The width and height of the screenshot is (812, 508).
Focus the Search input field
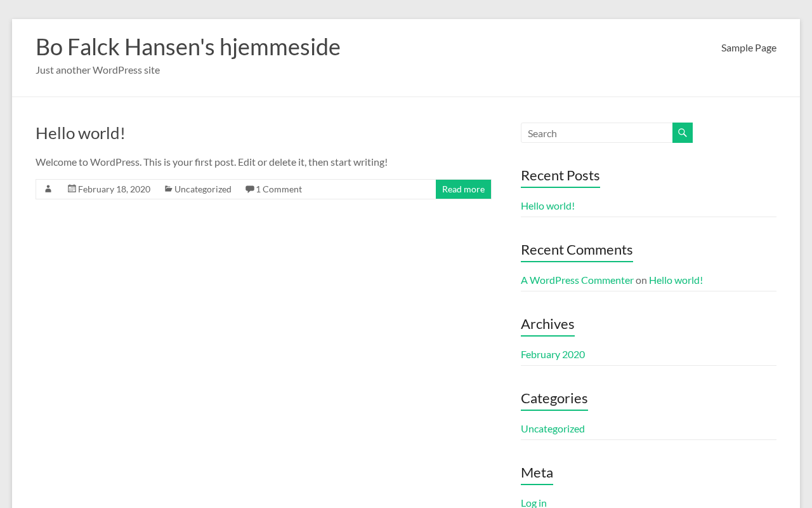[596, 133]
